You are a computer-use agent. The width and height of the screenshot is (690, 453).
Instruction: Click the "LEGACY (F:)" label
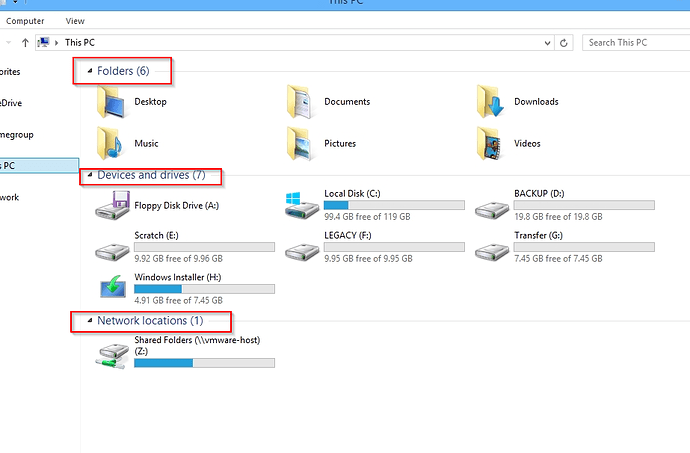[x=348, y=236]
